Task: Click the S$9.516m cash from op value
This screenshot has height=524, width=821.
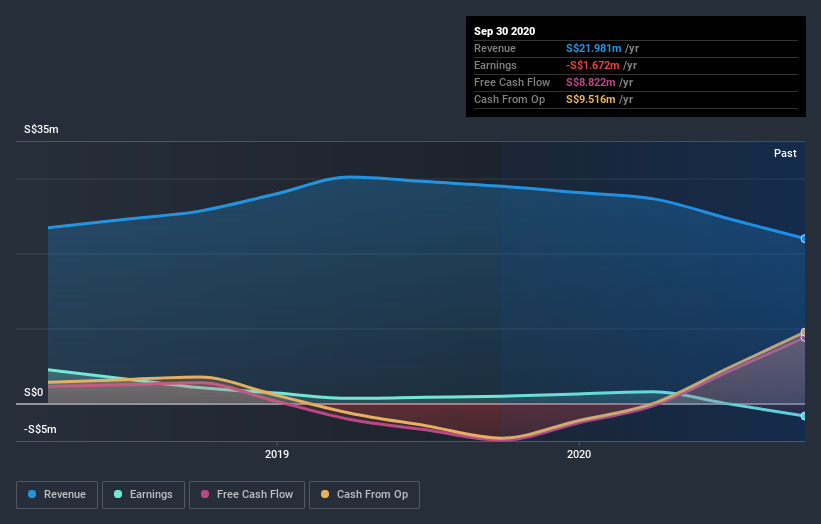Action: [590, 99]
